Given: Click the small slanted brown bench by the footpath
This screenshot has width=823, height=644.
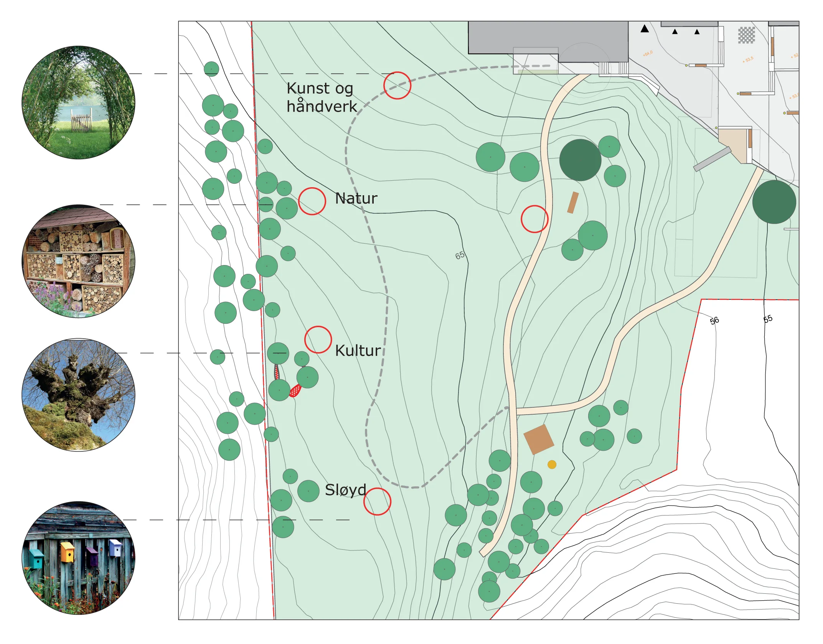Looking at the screenshot, I should point(573,203).
